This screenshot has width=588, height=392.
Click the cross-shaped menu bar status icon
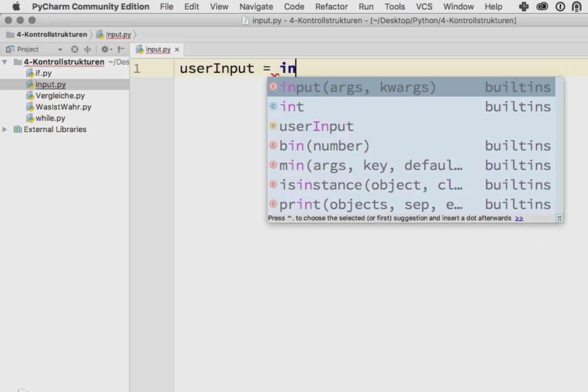point(523,6)
